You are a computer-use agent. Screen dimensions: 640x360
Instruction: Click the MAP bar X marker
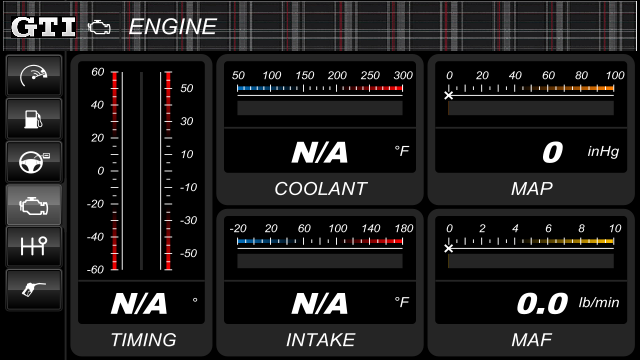point(449,96)
